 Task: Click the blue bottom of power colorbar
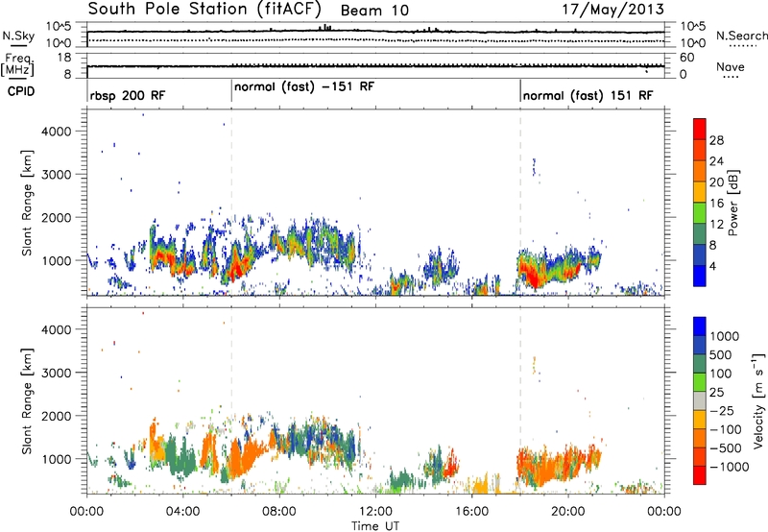(x=700, y=276)
